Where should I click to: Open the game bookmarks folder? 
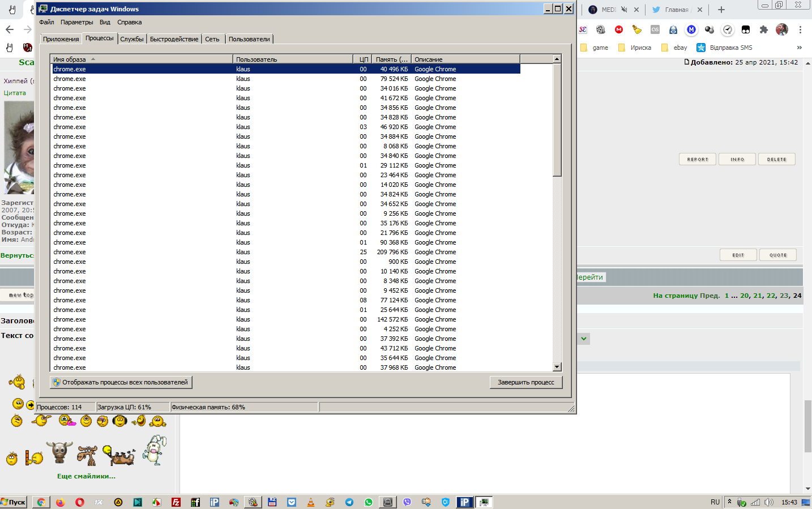pos(595,48)
